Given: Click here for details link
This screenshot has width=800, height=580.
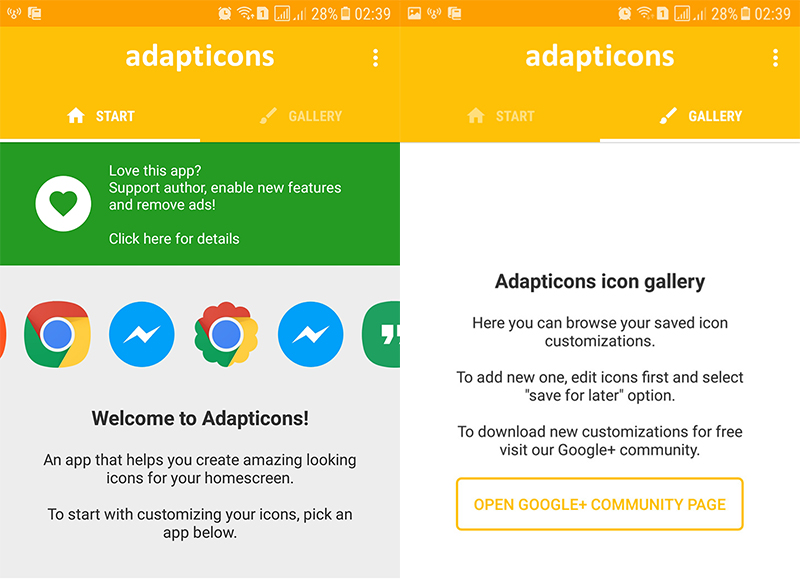Looking at the screenshot, I should click(174, 239).
